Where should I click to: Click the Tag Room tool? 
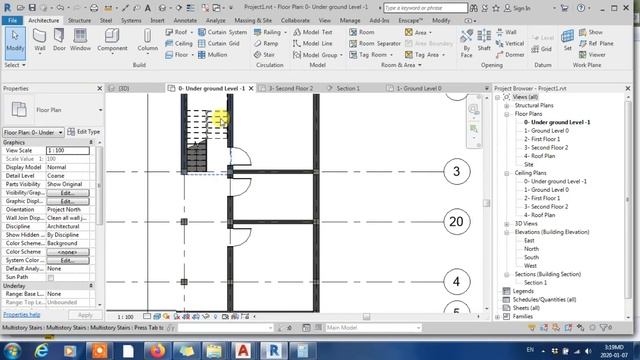[x=371, y=55]
